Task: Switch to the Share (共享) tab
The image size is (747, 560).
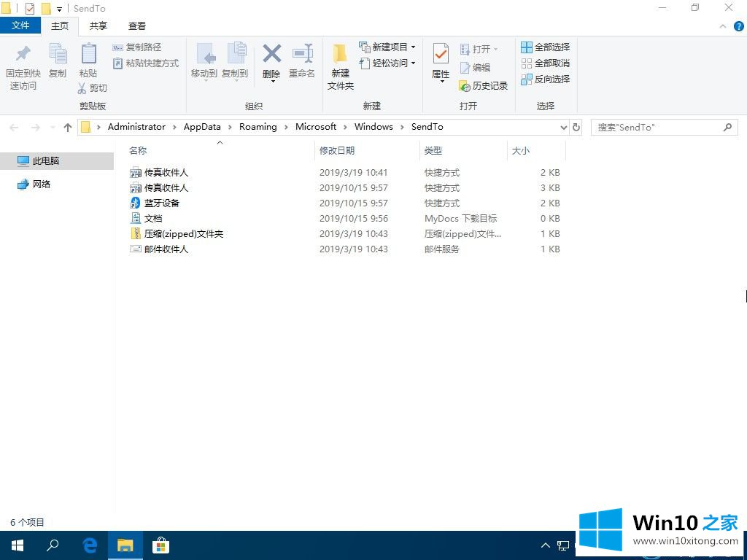Action: [x=98, y=26]
